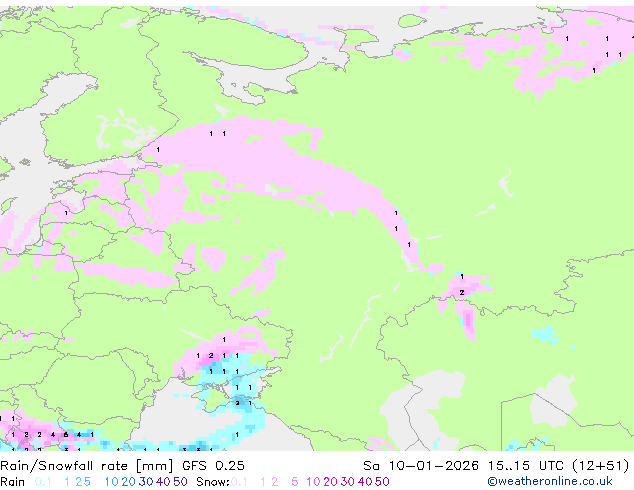
Task: Select the Rain 50 legend color value
Action: click(180, 482)
